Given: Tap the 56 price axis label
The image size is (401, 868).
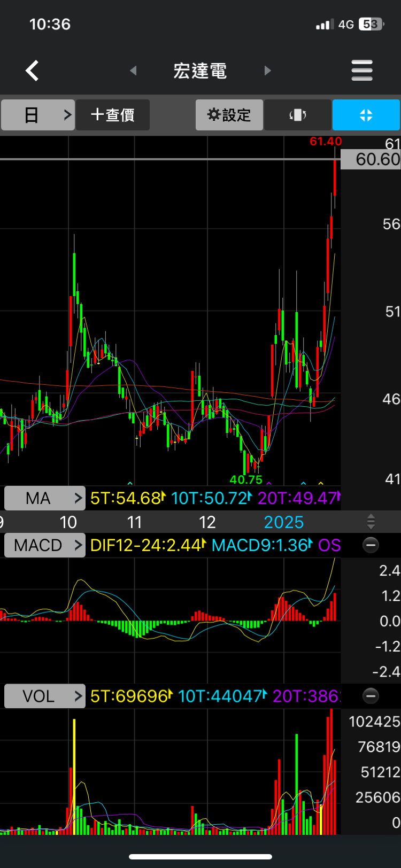Looking at the screenshot, I should (x=391, y=224).
